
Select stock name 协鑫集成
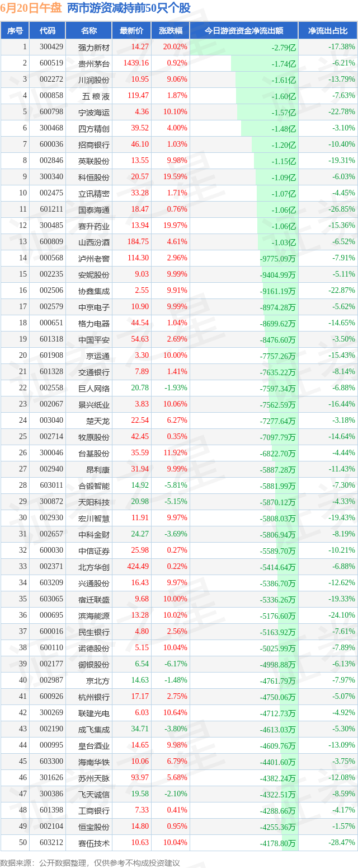94,291
